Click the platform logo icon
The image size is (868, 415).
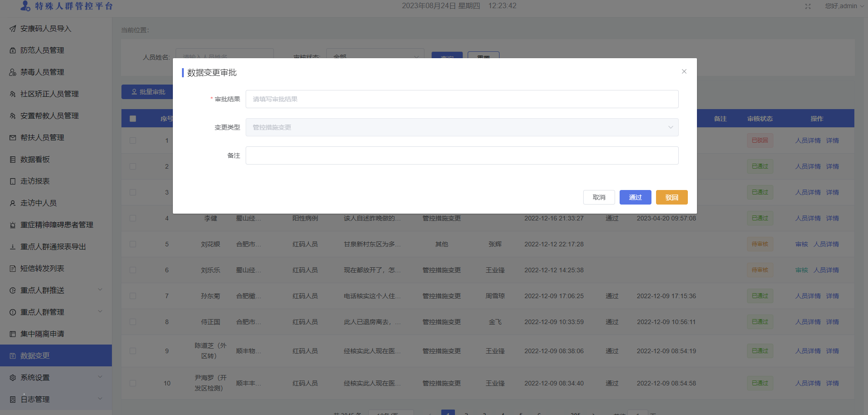[x=25, y=6]
